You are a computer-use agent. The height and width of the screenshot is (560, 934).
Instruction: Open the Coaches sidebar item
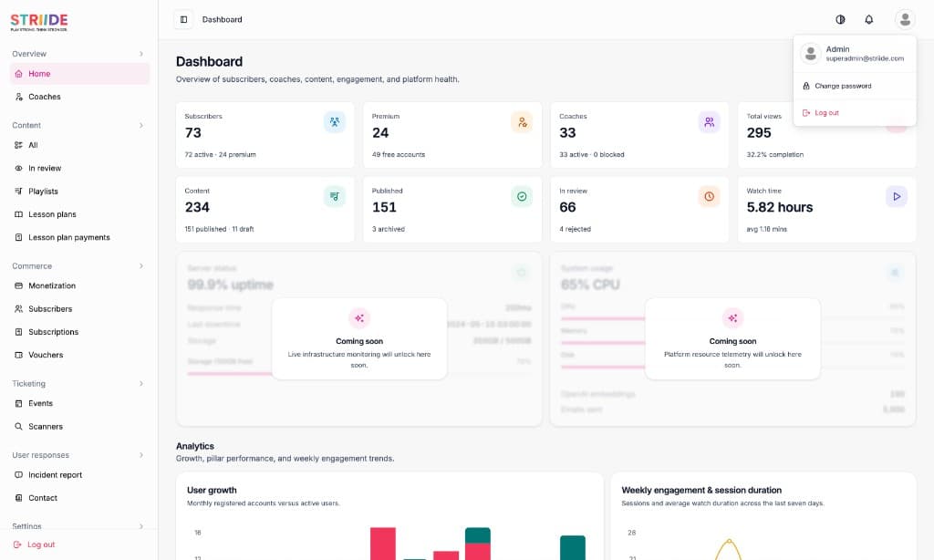pos(80,97)
